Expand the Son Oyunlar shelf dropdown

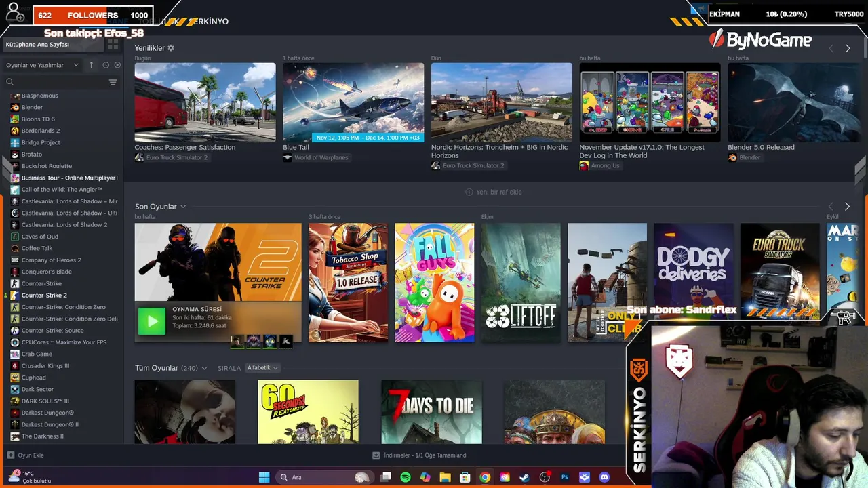pos(183,207)
